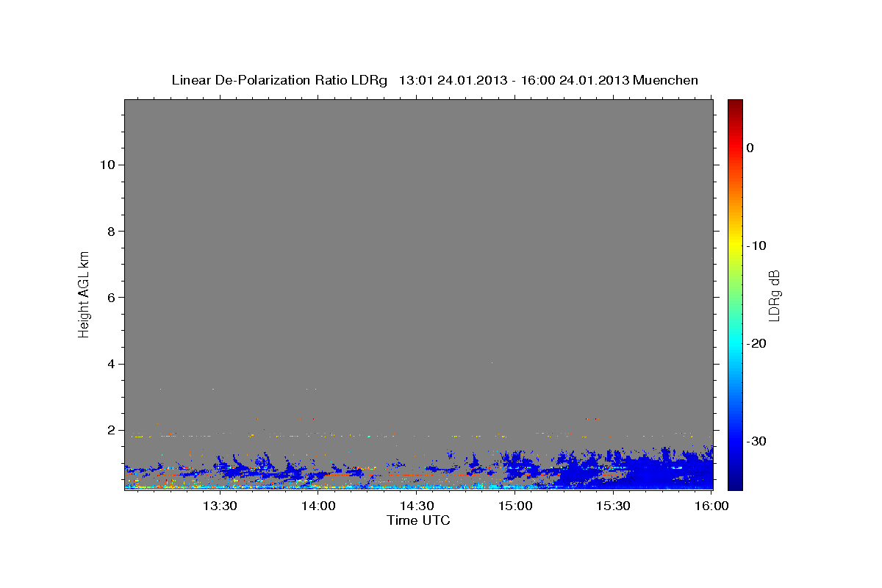The width and height of the screenshot is (882, 588).
Task: Click the height tick label 6
Action: 110,298
